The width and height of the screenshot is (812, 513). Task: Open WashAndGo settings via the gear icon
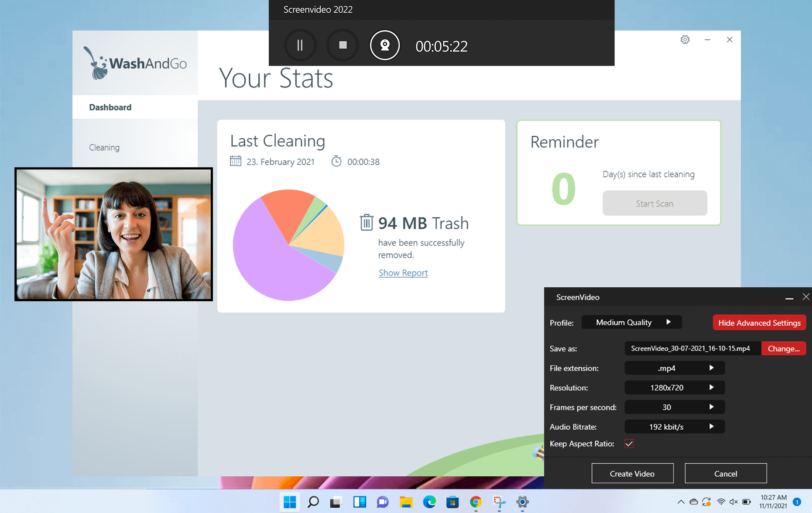coord(685,39)
